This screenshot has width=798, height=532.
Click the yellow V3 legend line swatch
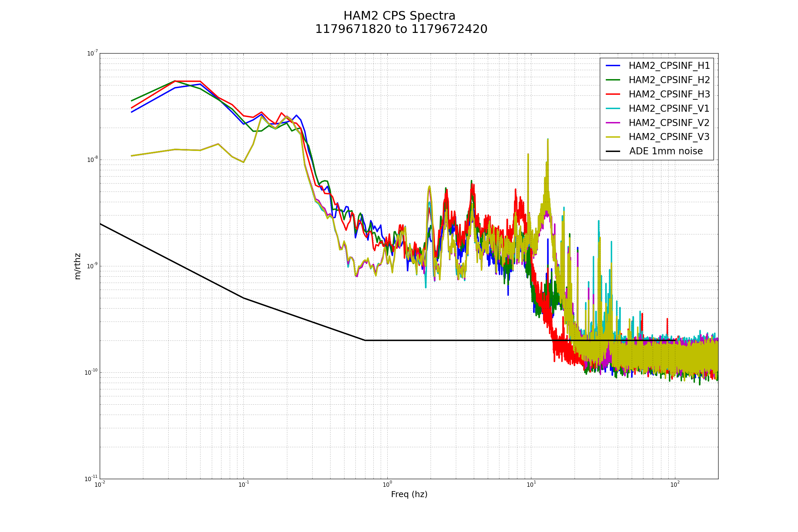point(613,137)
